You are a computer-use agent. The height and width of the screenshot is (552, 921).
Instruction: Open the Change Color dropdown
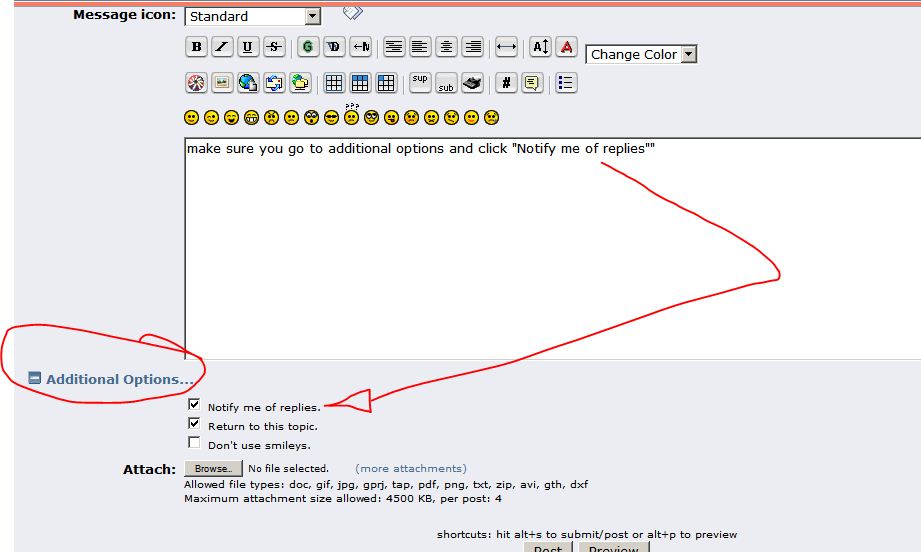coord(688,55)
